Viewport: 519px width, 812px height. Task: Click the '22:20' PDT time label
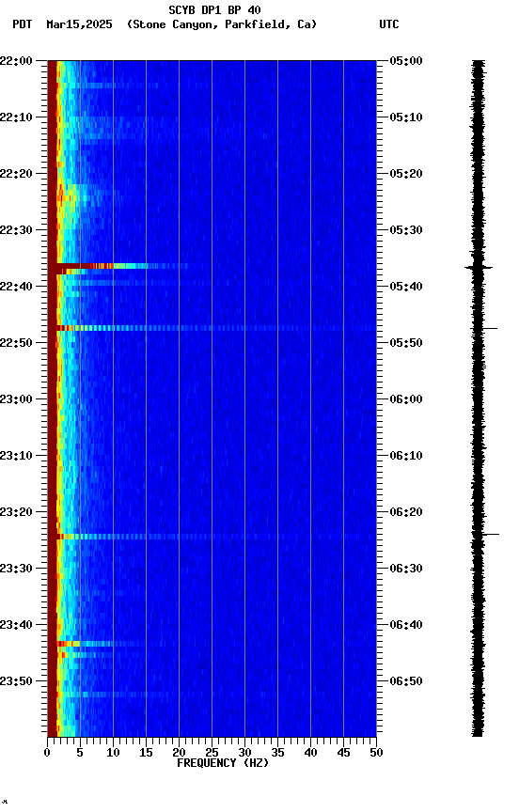point(16,174)
